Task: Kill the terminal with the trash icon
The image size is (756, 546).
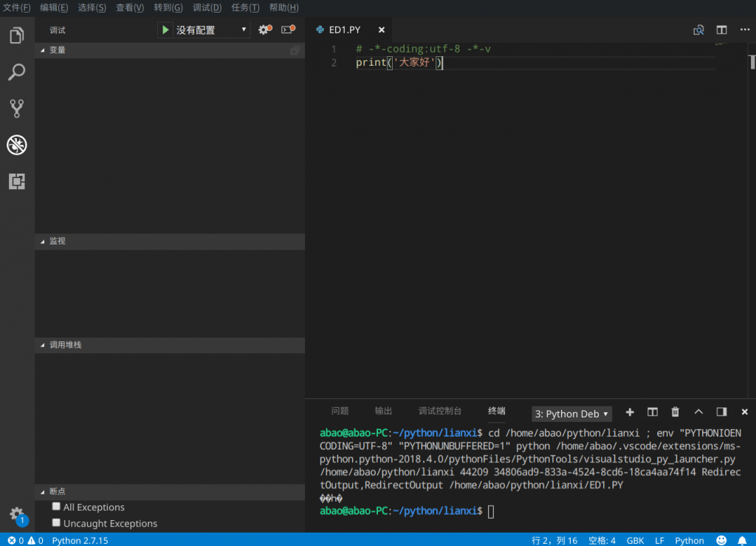Action: 675,412
